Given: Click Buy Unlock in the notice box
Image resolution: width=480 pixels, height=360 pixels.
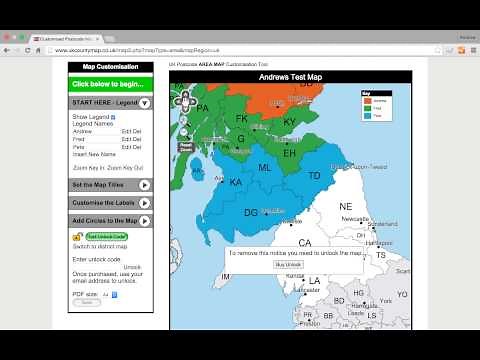Looking at the screenshot, I should [x=289, y=265].
